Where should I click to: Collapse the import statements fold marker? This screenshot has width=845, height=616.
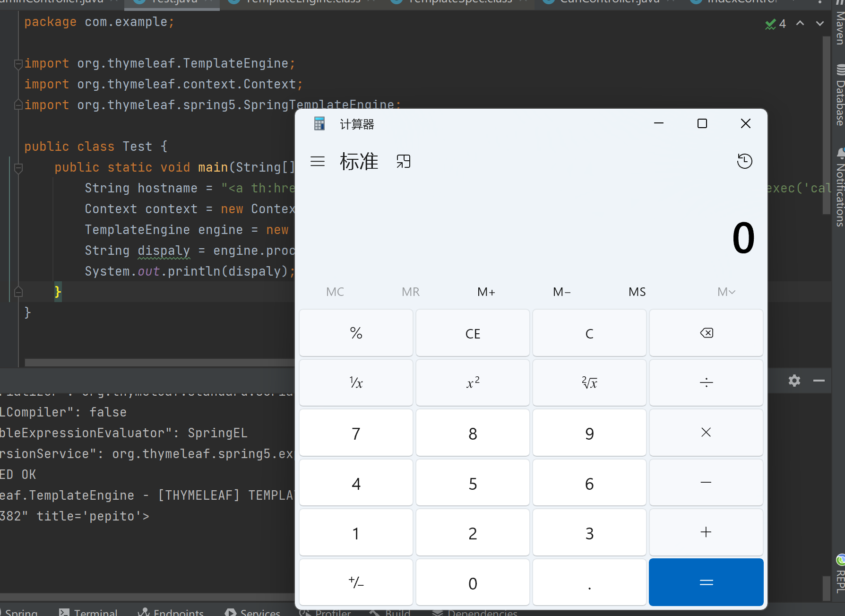[18, 64]
